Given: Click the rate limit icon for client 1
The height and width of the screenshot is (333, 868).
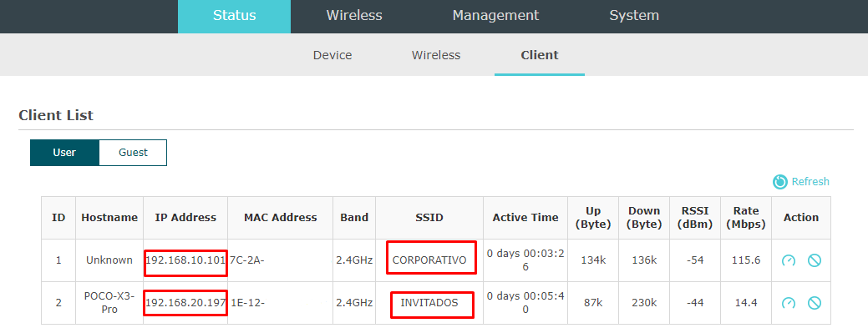Looking at the screenshot, I should pyautogui.click(x=789, y=260).
